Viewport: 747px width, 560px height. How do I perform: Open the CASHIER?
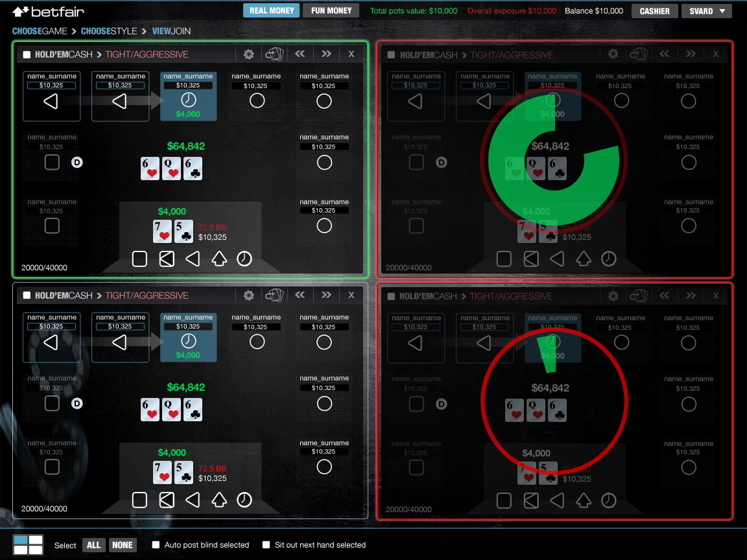click(x=654, y=11)
